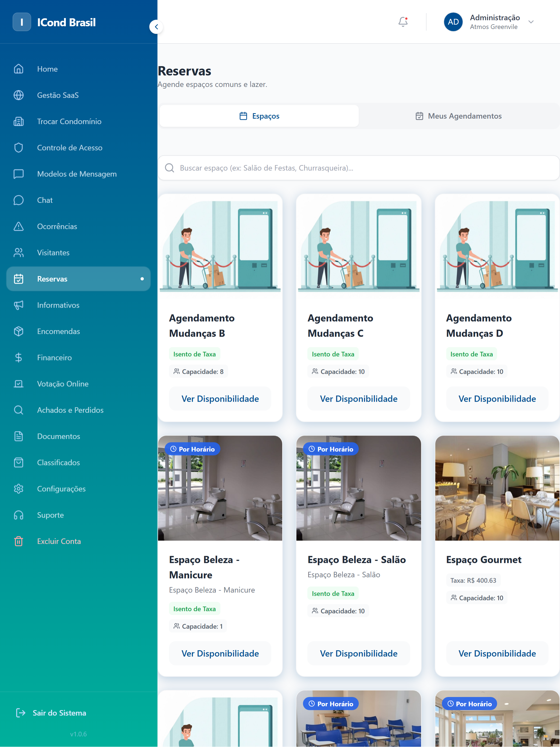Click the search magnifier icon in search box

170,168
